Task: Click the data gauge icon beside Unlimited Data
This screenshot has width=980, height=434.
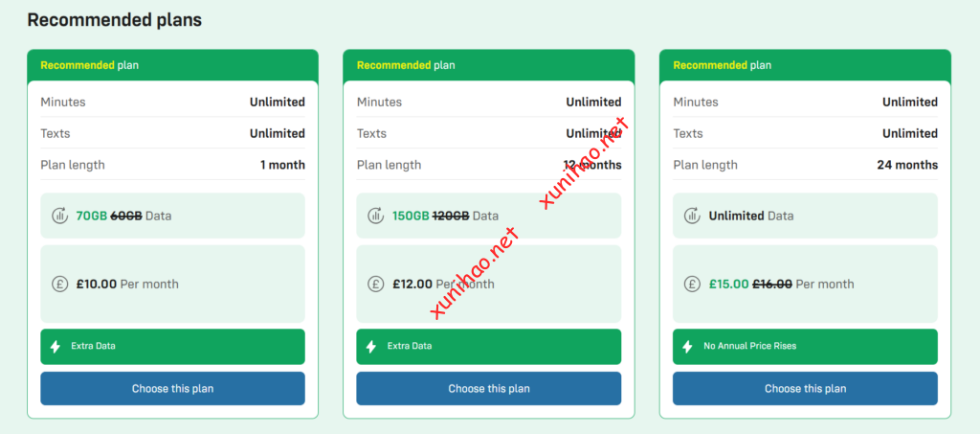Action: pos(692,216)
